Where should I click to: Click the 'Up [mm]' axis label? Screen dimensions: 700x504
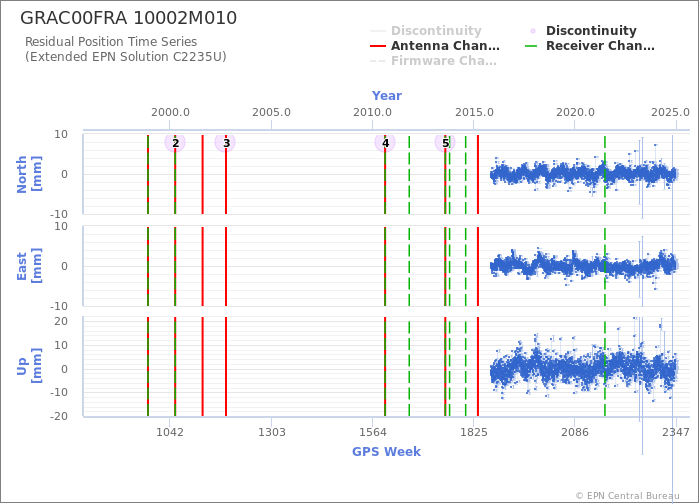point(29,366)
